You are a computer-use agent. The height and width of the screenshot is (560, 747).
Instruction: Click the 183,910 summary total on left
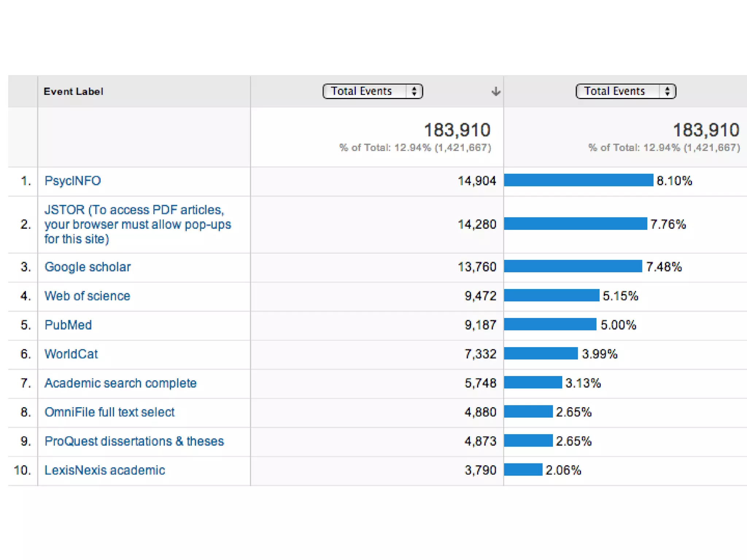pyautogui.click(x=457, y=130)
